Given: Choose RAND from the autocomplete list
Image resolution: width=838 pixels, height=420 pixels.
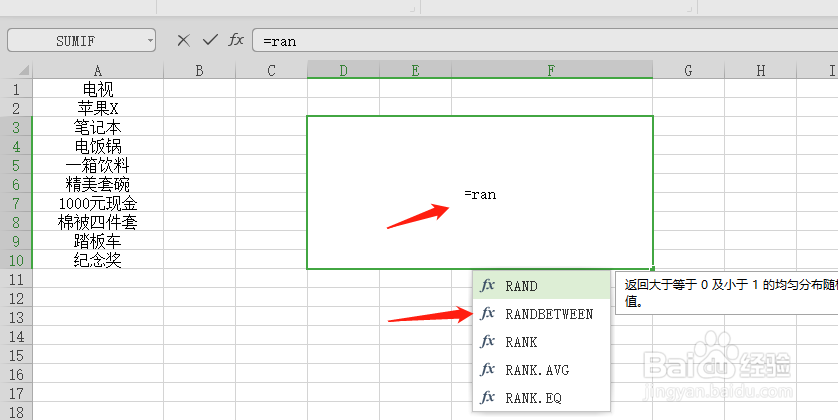Looking at the screenshot, I should [541, 286].
